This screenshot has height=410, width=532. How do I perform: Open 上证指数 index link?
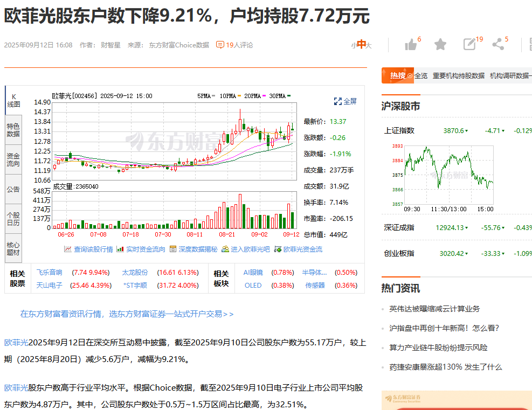coord(399,130)
